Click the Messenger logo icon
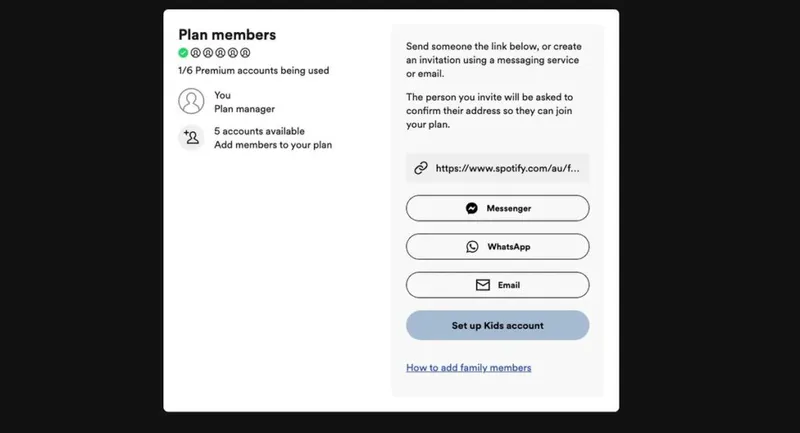 (x=472, y=208)
